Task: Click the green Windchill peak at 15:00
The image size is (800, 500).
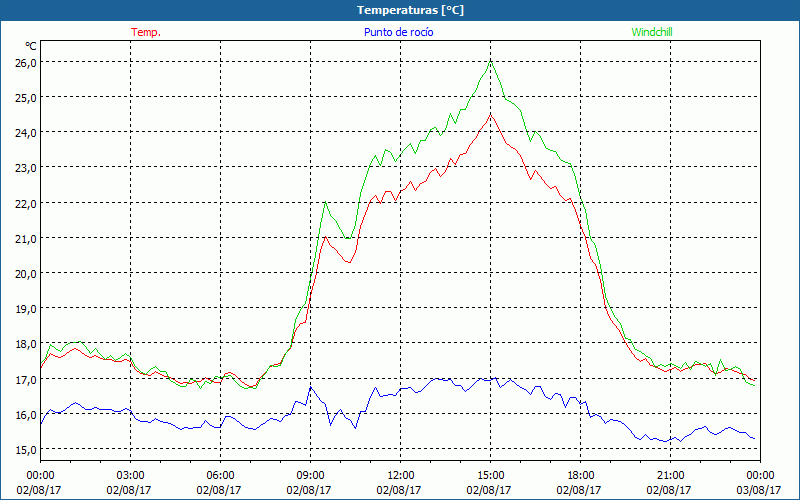Action: pos(490,62)
